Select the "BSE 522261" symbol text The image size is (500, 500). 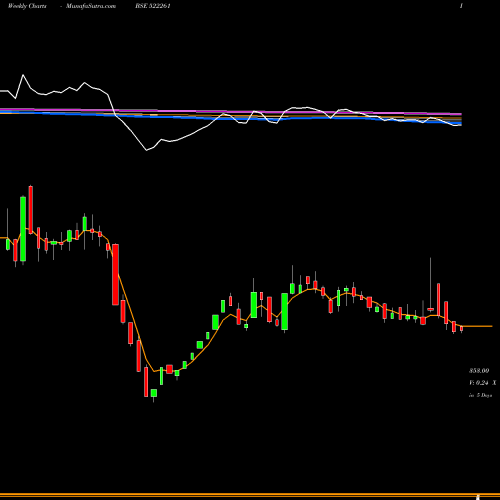point(153,6)
